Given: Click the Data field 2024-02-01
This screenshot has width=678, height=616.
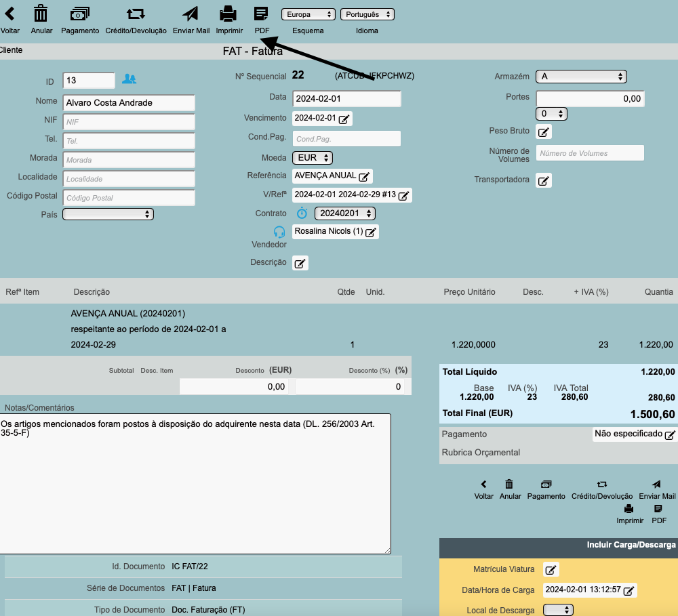Looking at the screenshot, I should pos(346,98).
